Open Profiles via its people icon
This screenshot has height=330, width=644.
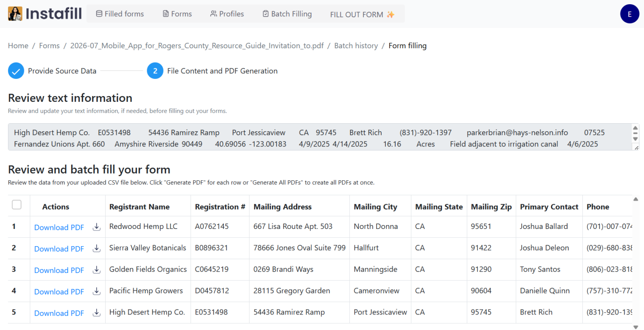[214, 13]
